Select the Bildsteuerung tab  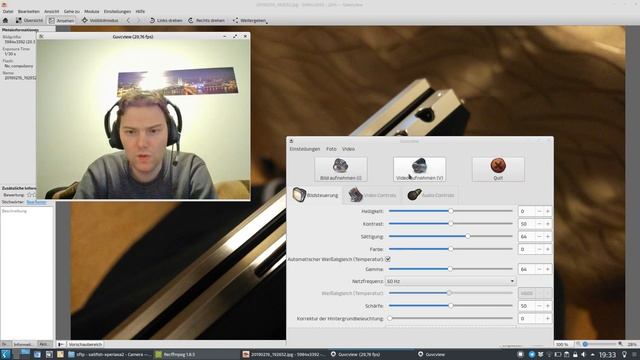coord(316,195)
